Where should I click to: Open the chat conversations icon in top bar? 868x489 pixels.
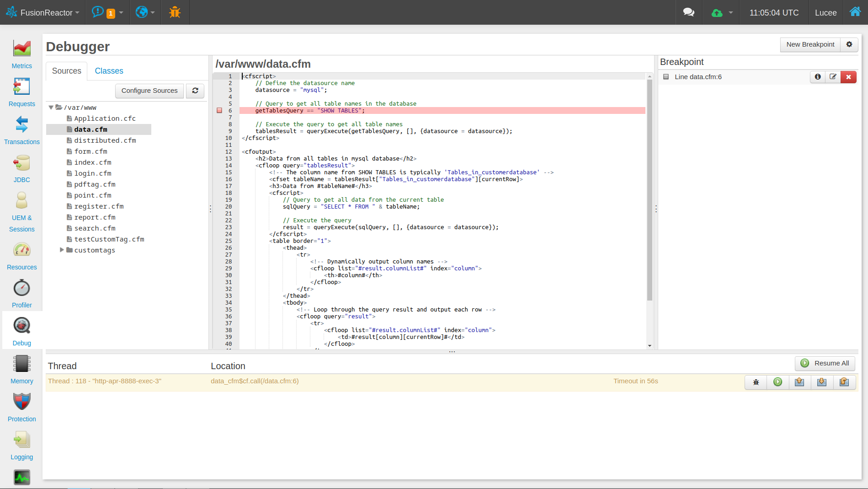(688, 12)
